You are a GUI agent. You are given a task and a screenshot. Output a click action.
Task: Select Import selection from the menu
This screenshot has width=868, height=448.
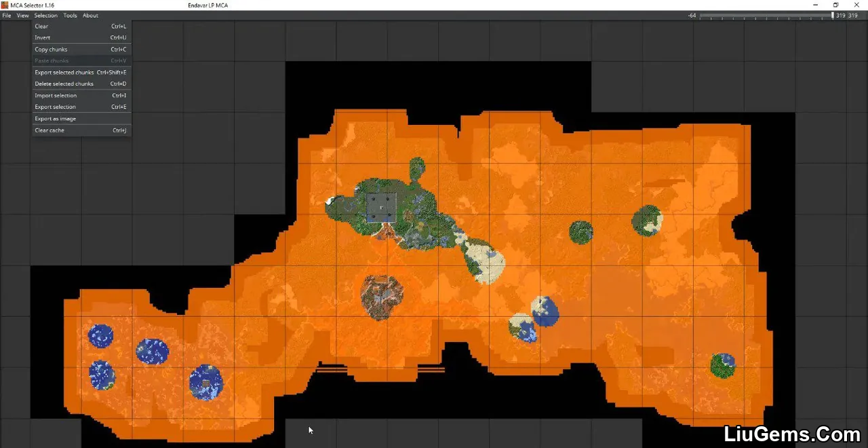point(81,96)
